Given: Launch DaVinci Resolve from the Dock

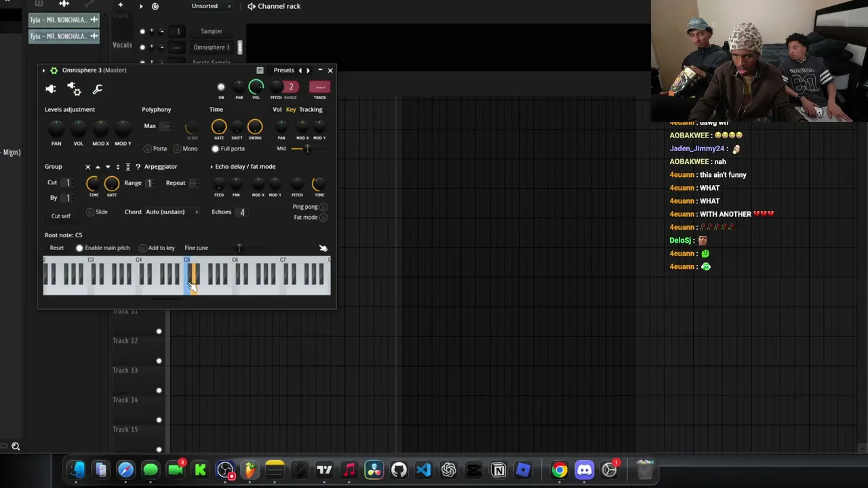Looking at the screenshot, I should [374, 470].
